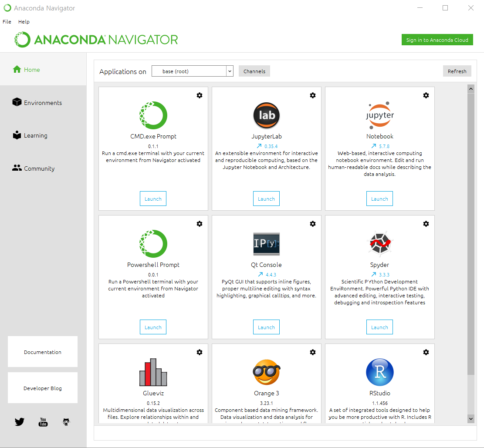Open Spyder options gear icon
The width and height of the screenshot is (484, 448).
[426, 224]
